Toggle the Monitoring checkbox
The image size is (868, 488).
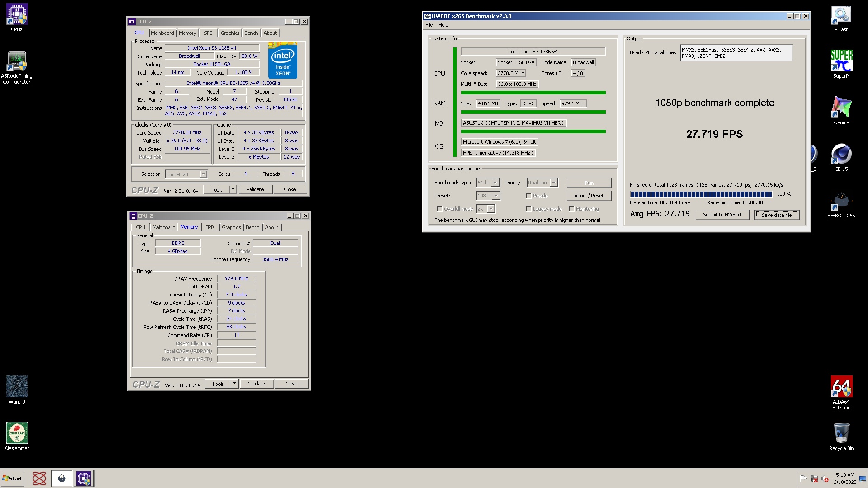pyautogui.click(x=571, y=209)
